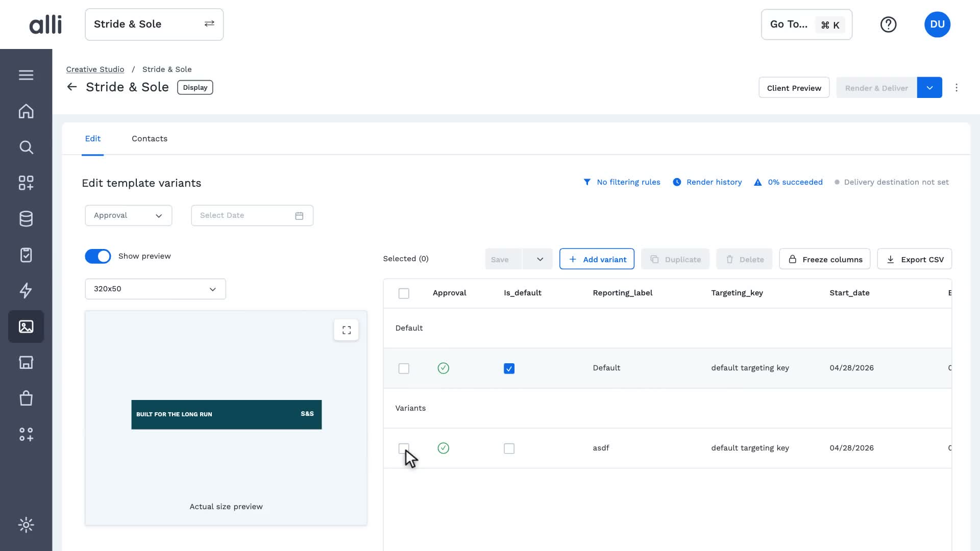
Task: Click Delivery destination not set status
Action: [x=891, y=182]
